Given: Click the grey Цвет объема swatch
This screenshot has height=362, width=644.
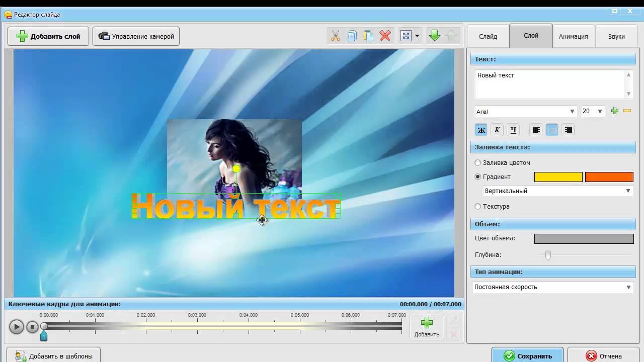Looking at the screenshot, I should (x=584, y=239).
